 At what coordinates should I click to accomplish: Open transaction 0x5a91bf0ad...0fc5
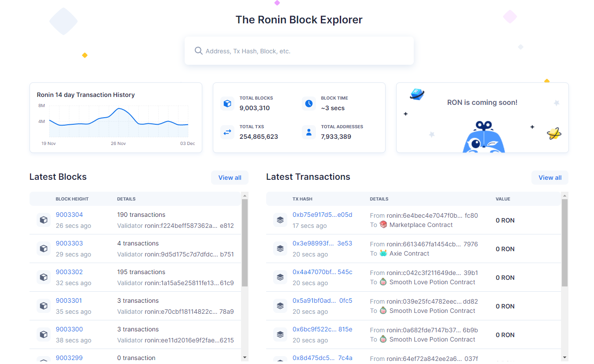click(322, 301)
